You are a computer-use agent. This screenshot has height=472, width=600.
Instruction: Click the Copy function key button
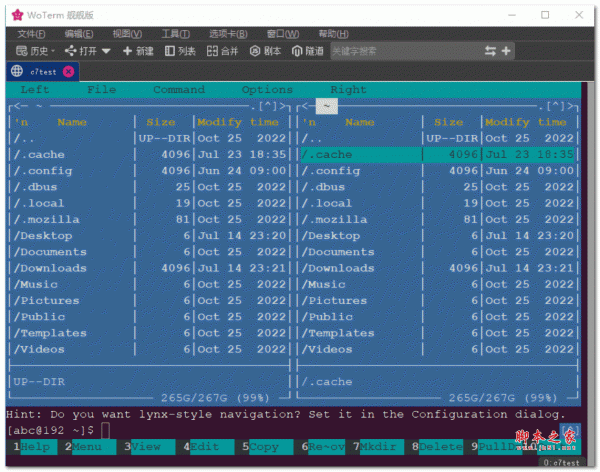[x=264, y=446]
